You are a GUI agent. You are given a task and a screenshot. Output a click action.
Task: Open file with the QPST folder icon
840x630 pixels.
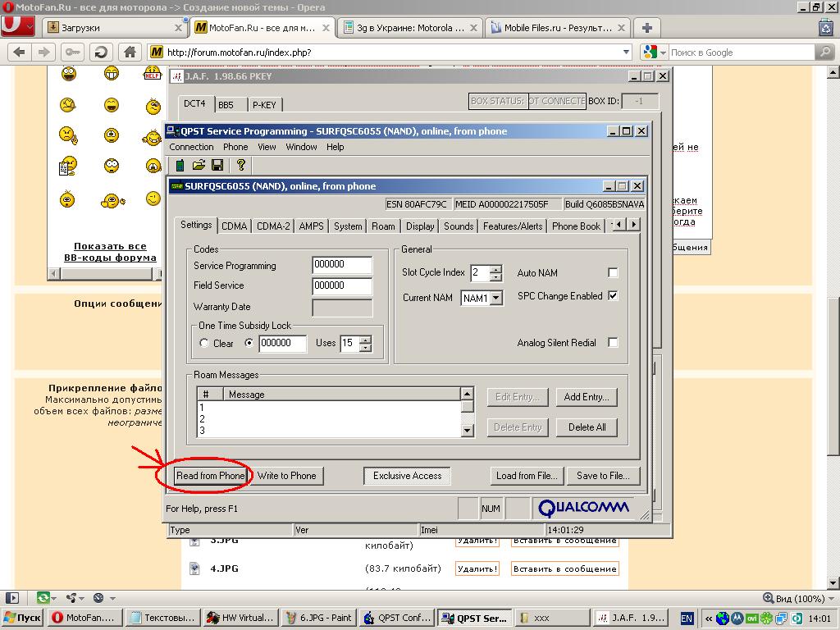tap(199, 165)
